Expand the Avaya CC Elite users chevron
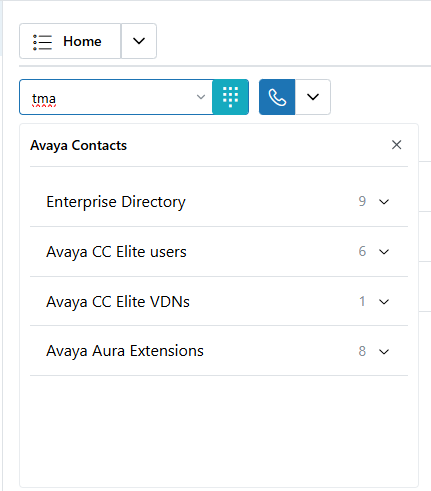This screenshot has height=491, width=431. (x=384, y=252)
